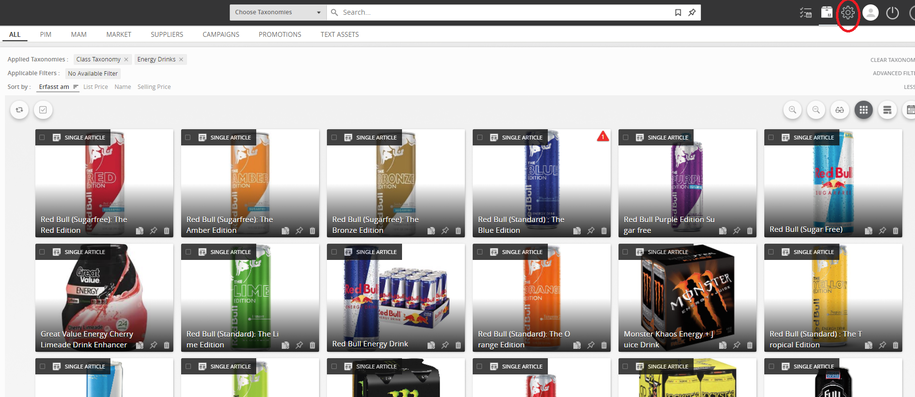Sort by Selling Price
915x397 pixels.
click(154, 86)
